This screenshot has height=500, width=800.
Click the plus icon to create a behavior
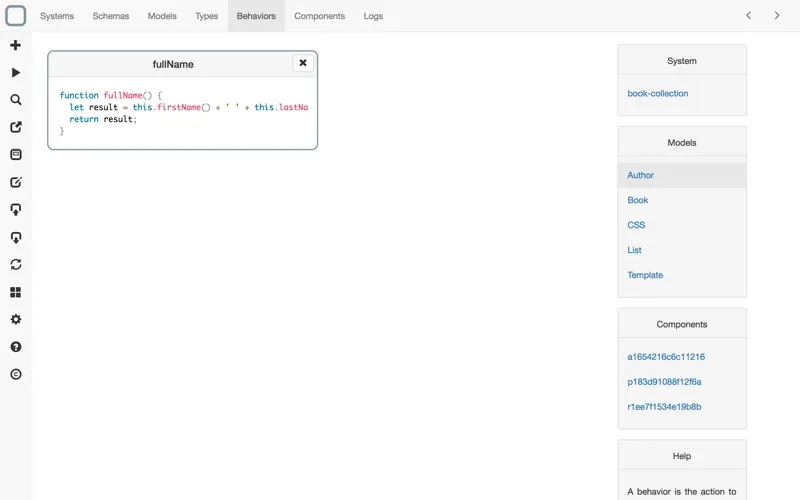(x=16, y=45)
